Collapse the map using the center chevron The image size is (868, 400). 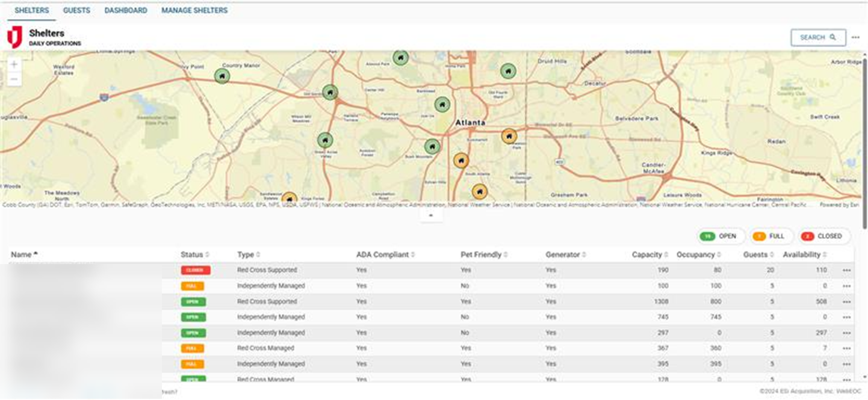click(432, 215)
